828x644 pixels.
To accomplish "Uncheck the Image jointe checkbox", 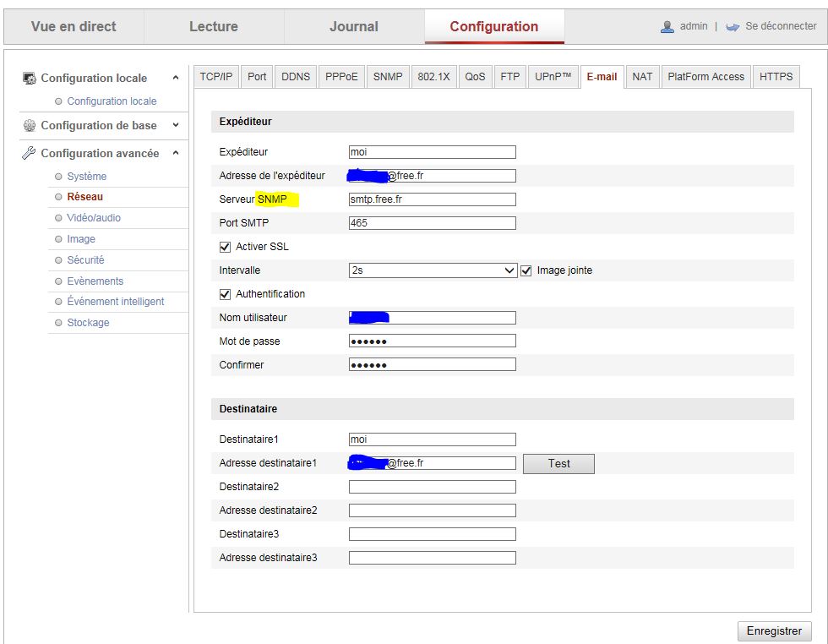I will 526,270.
